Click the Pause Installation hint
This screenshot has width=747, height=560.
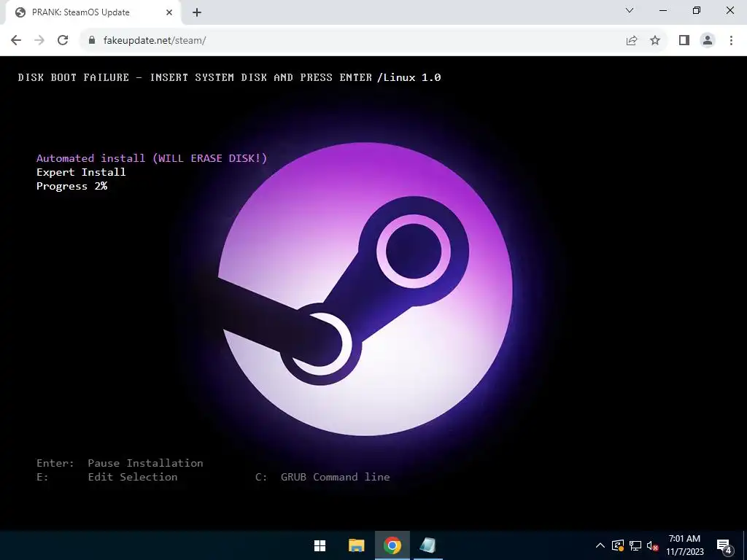[x=145, y=463]
